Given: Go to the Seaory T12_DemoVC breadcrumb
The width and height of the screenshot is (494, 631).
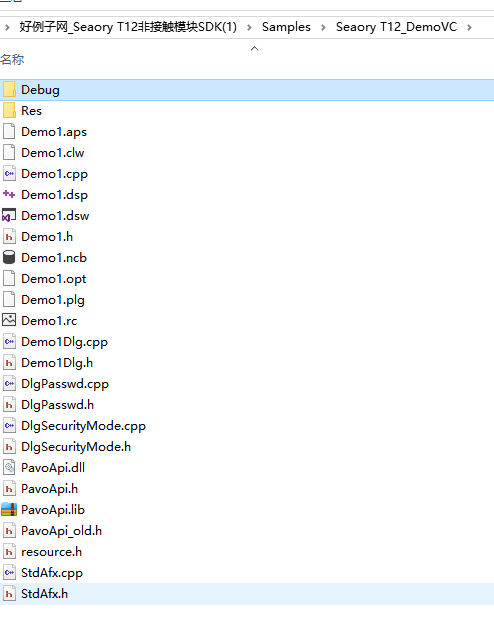Looking at the screenshot, I should point(396,27).
